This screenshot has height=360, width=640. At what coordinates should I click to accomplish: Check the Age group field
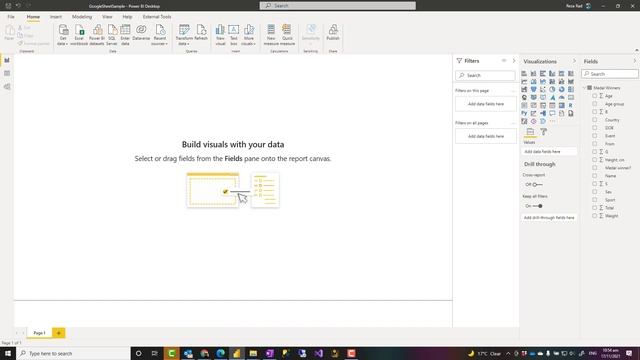pos(595,104)
